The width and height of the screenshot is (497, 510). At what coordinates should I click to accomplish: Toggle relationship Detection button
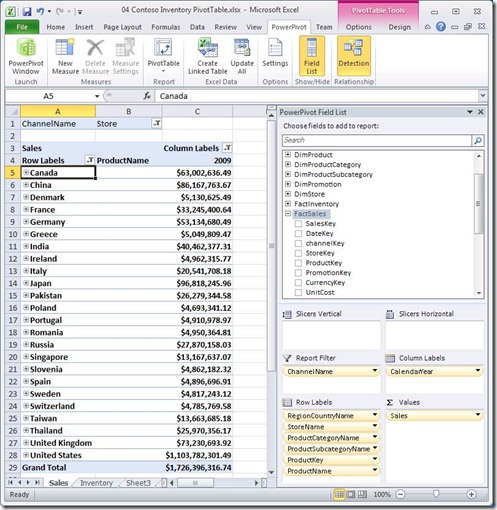(x=354, y=56)
